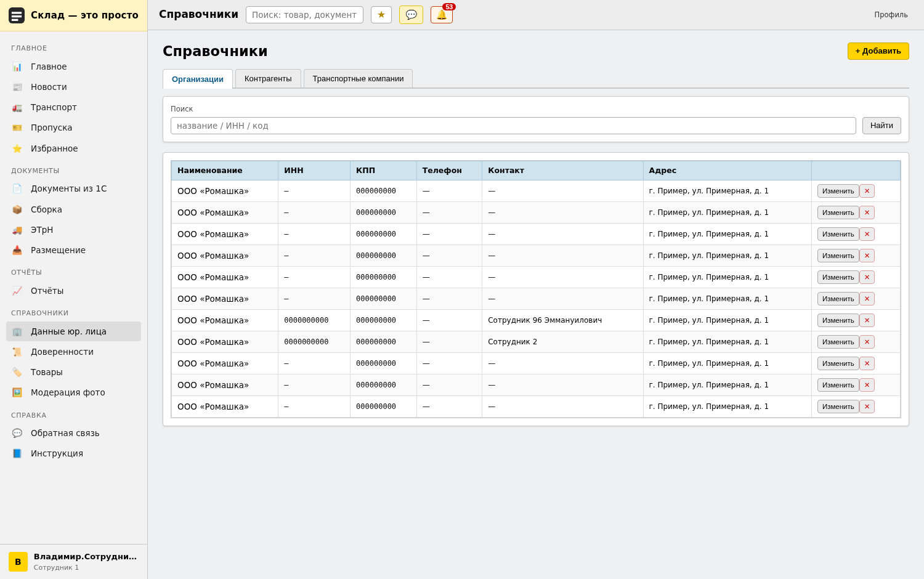The height and width of the screenshot is (579, 924).
Task: Open the chat messages icon in top bar
Action: click(x=411, y=15)
